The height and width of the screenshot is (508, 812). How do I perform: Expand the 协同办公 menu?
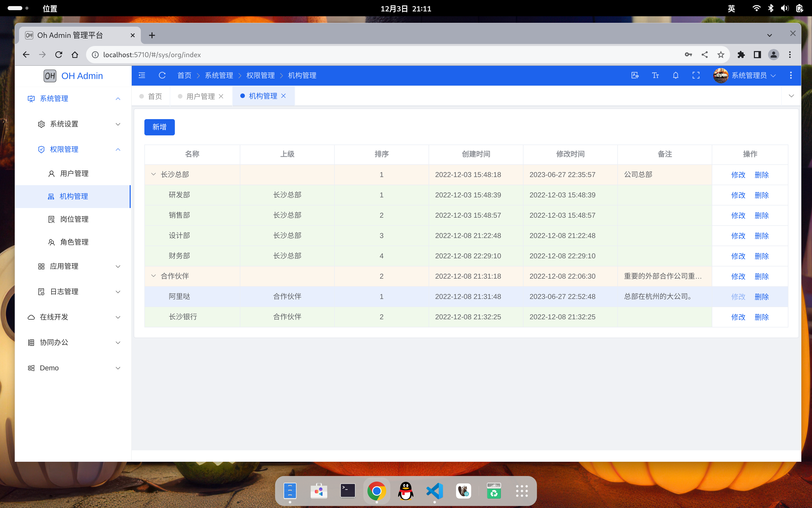click(74, 342)
